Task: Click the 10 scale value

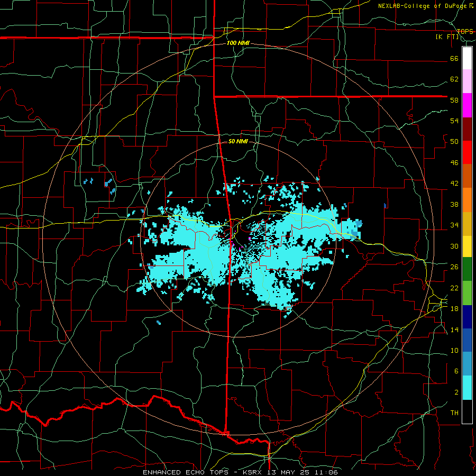Action: tap(454, 351)
